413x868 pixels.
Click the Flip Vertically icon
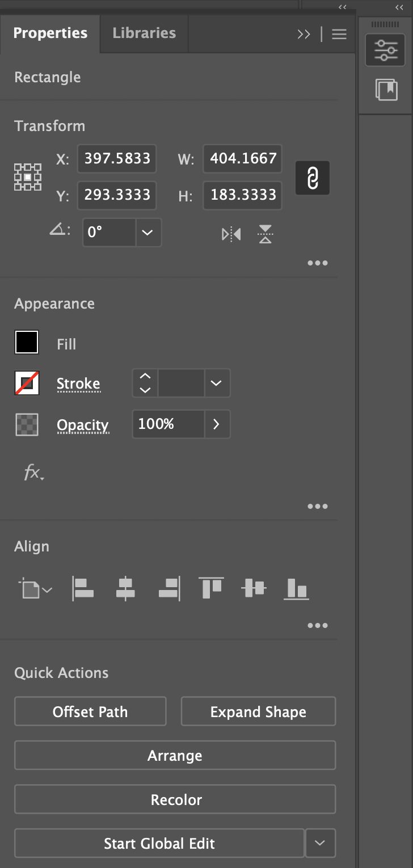pos(265,234)
